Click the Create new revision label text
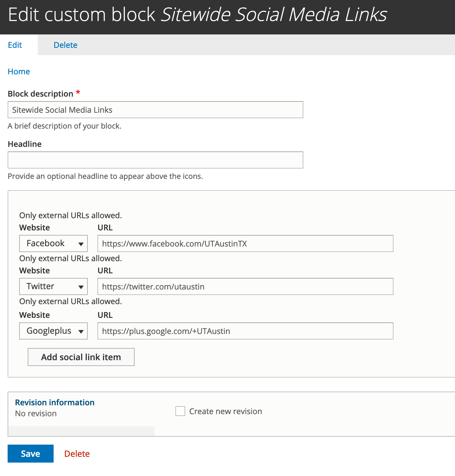Screen dimensions: 455x476 pyautogui.click(x=225, y=411)
